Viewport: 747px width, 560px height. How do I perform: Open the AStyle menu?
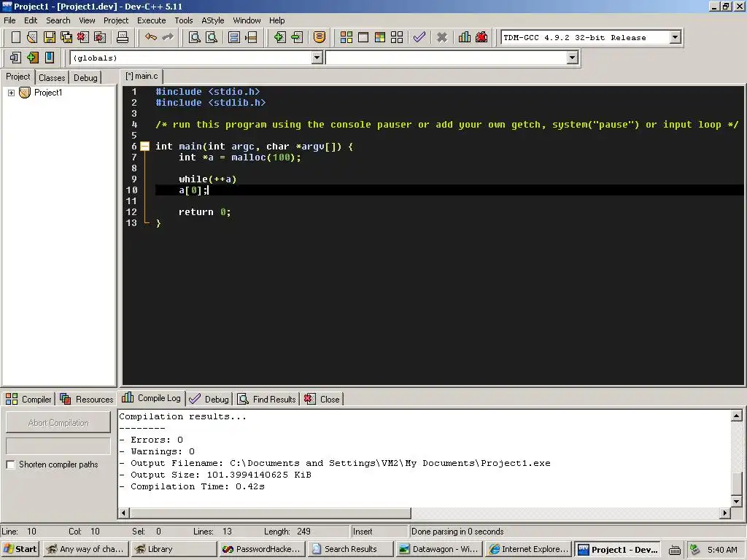tap(212, 20)
